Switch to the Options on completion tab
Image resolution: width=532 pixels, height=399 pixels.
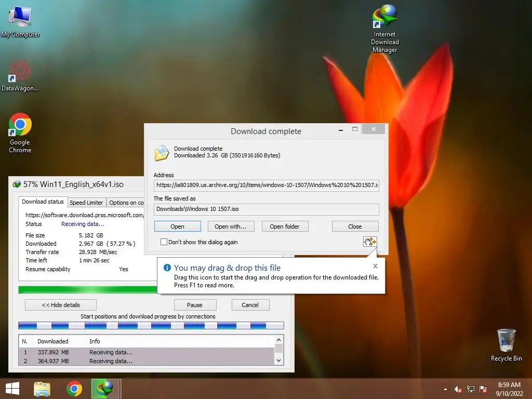126,203
